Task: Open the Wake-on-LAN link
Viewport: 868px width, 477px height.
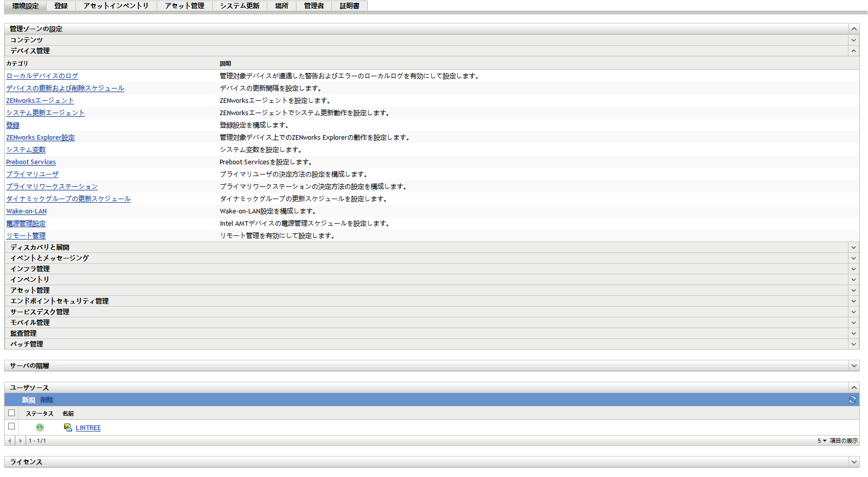Action: (26, 211)
